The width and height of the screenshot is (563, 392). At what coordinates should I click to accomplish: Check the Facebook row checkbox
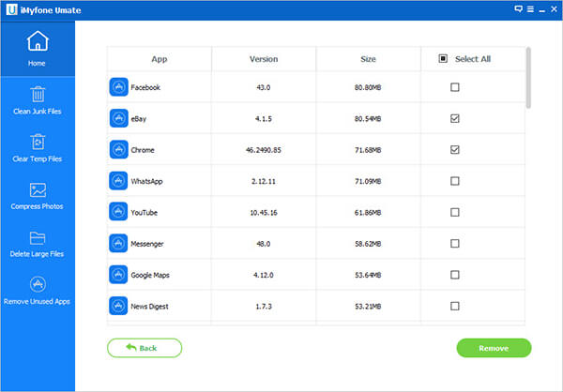point(454,87)
